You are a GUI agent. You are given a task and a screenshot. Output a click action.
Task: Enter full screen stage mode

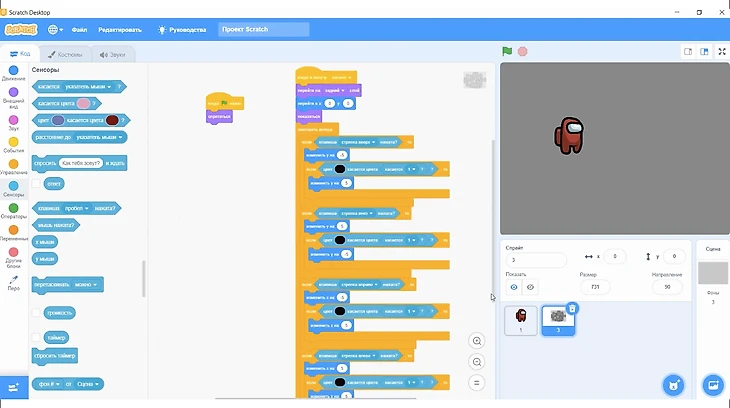(x=722, y=52)
